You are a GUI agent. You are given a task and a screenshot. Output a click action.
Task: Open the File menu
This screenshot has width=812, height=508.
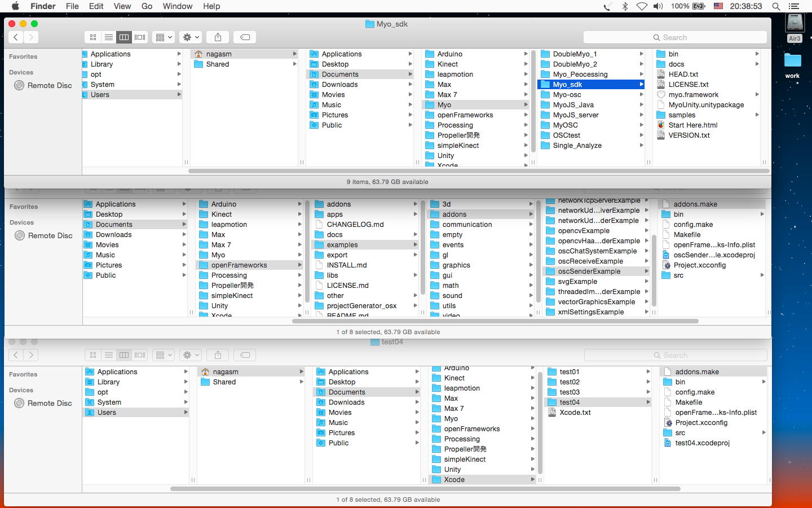tap(72, 6)
